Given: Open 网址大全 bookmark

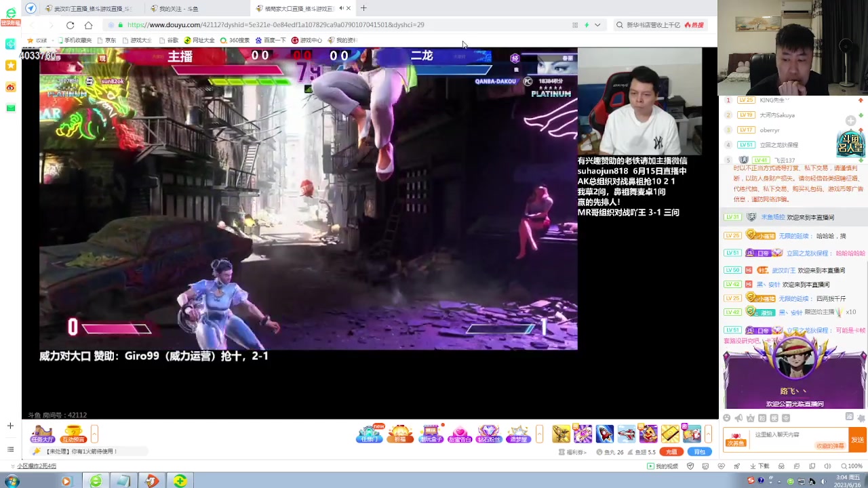Looking at the screenshot, I should coord(199,41).
